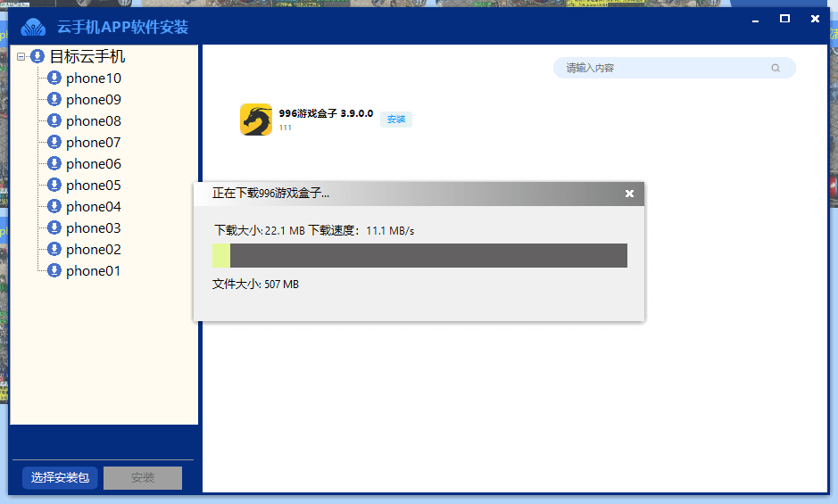Click the download icon beside 目标云手机
This screenshot has width=838, height=504.
pyautogui.click(x=37, y=56)
